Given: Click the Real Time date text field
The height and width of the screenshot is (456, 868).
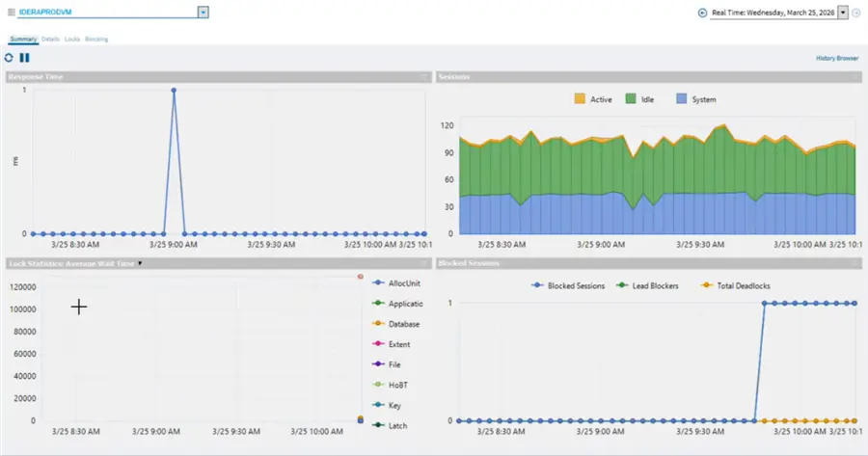Looking at the screenshot, I should click(x=773, y=13).
